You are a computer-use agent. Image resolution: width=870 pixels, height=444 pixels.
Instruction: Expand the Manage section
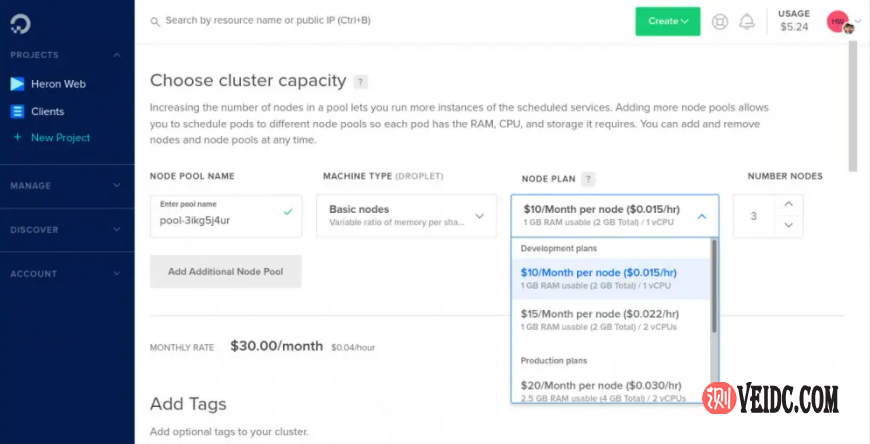point(117,185)
